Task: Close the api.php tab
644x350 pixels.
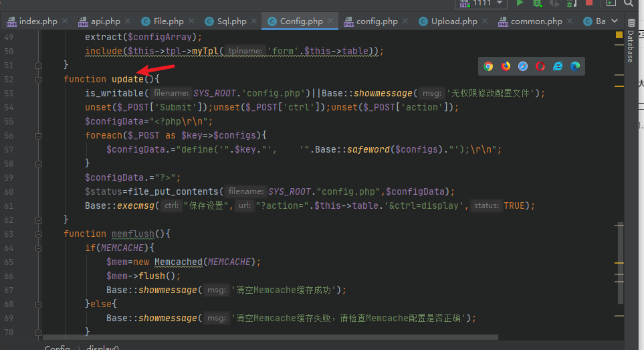Action: tap(128, 21)
